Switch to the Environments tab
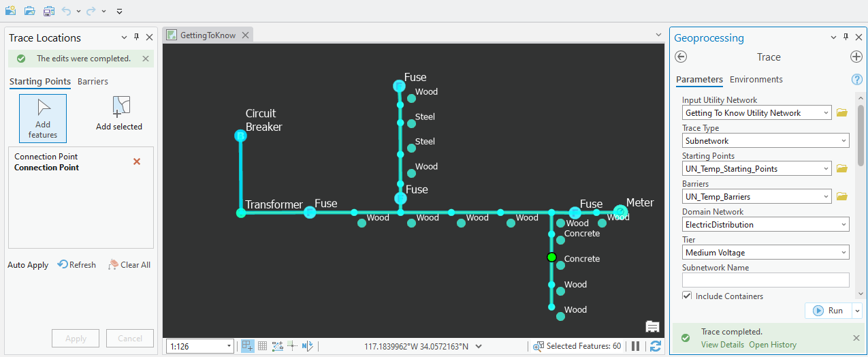 (756, 79)
